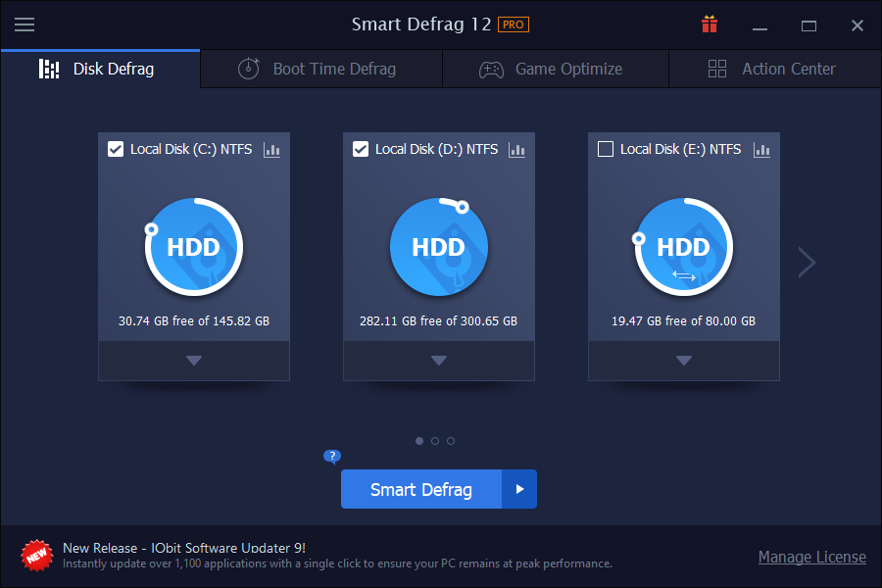Click the question mark help bubble
The width and height of the screenshot is (882, 588).
[332, 456]
